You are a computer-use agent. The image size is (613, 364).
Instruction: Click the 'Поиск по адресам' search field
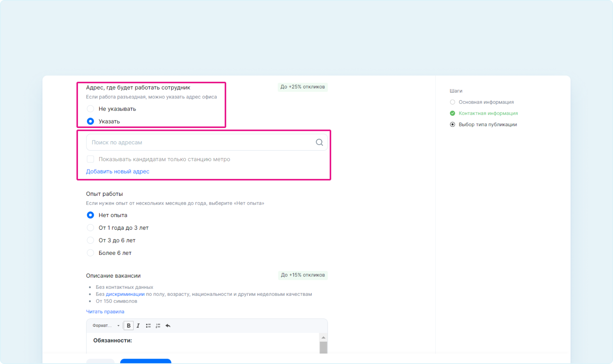(x=207, y=142)
